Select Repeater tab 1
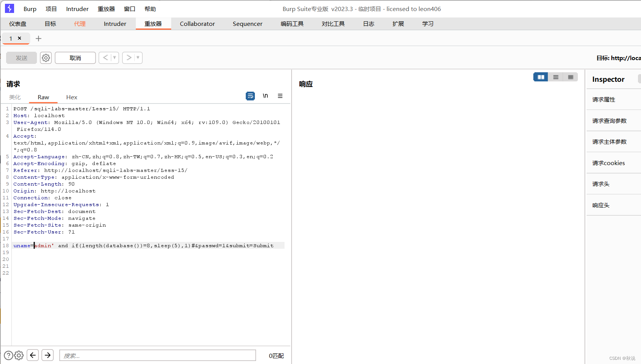 click(x=11, y=38)
